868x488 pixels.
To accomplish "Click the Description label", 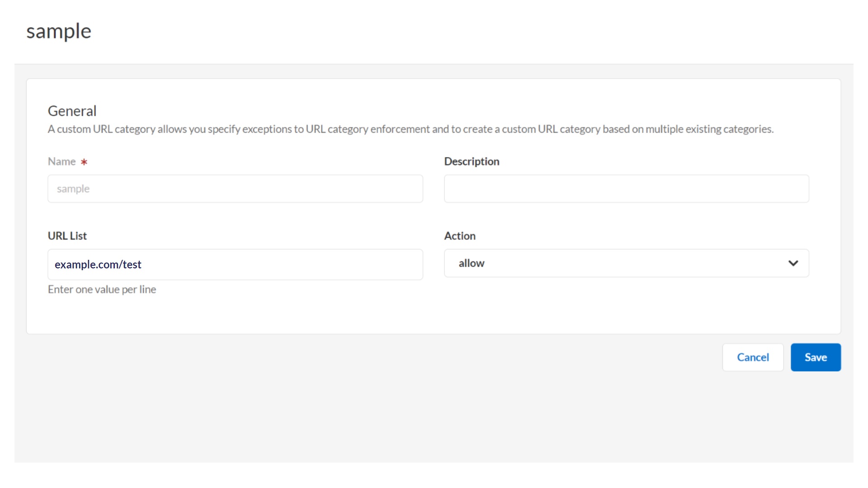I will tap(472, 161).
